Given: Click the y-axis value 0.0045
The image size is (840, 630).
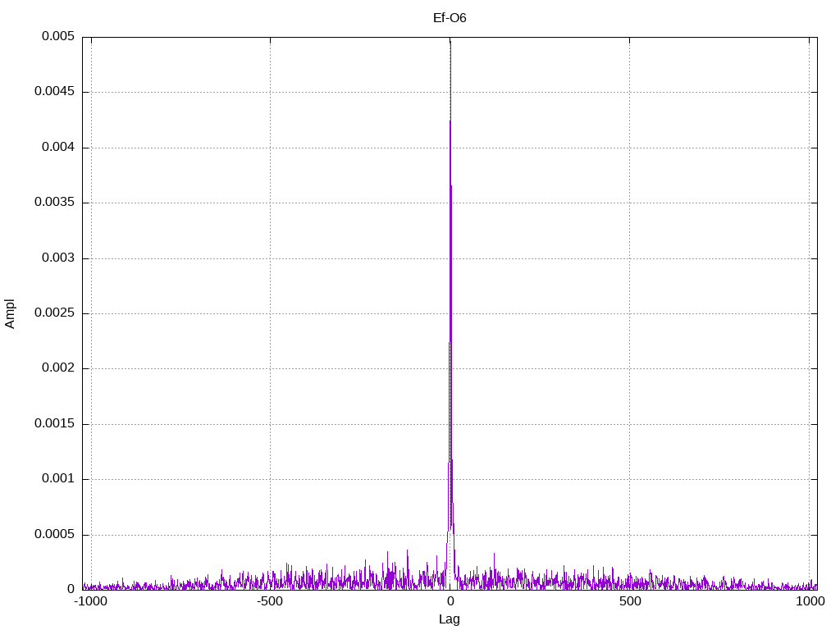Looking at the screenshot, I should pyautogui.click(x=54, y=92).
